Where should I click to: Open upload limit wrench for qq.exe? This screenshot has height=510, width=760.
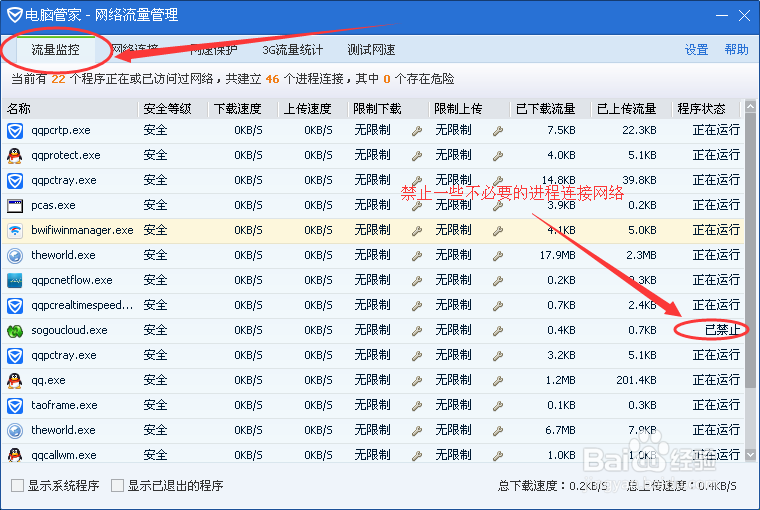click(498, 381)
